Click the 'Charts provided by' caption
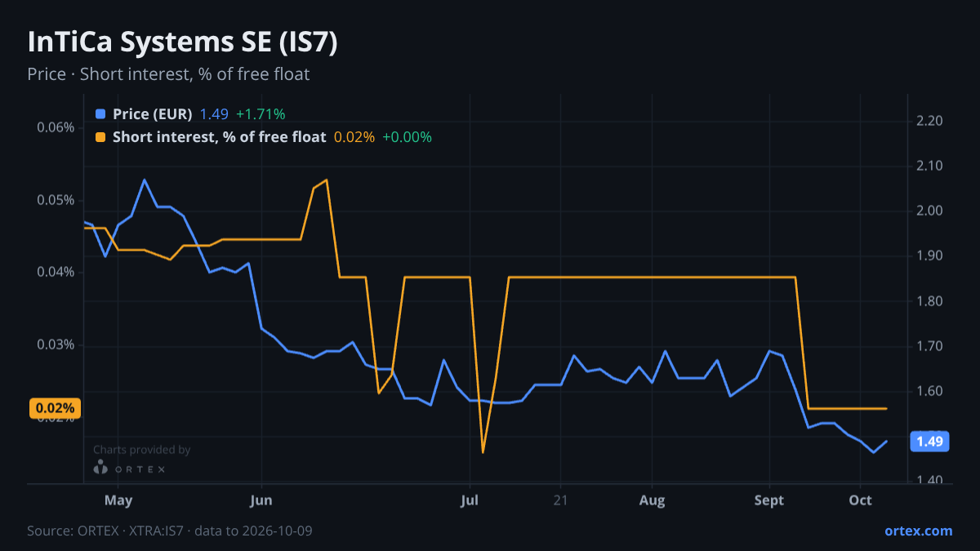Viewport: 980px width, 551px height. click(x=142, y=450)
